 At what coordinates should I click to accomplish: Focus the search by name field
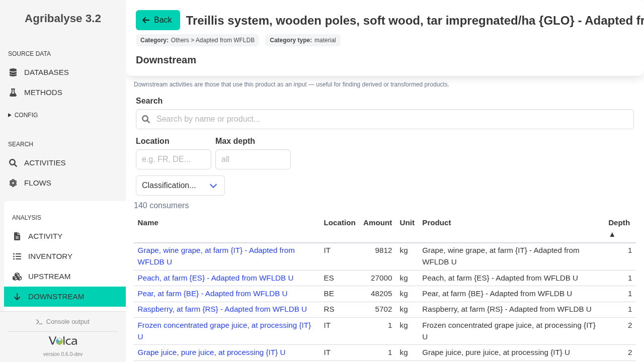385,119
